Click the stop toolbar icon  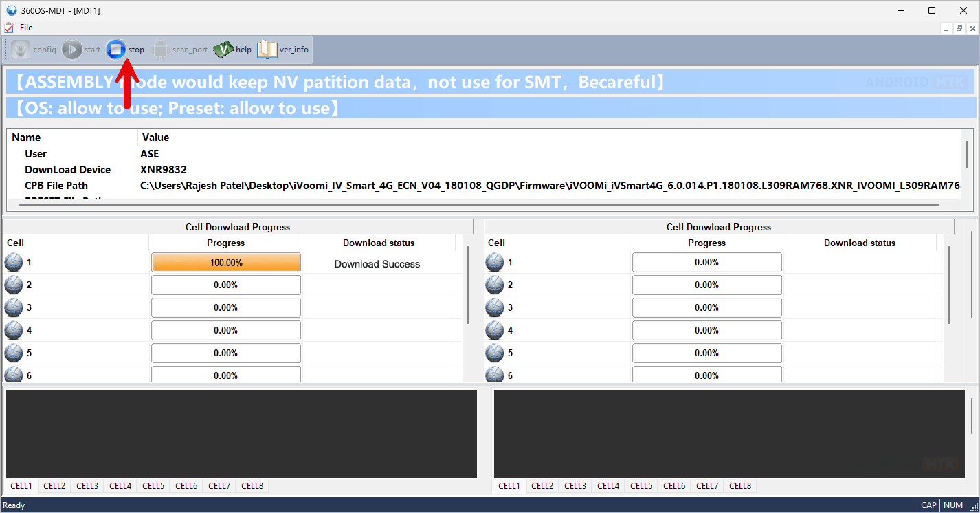pos(116,50)
